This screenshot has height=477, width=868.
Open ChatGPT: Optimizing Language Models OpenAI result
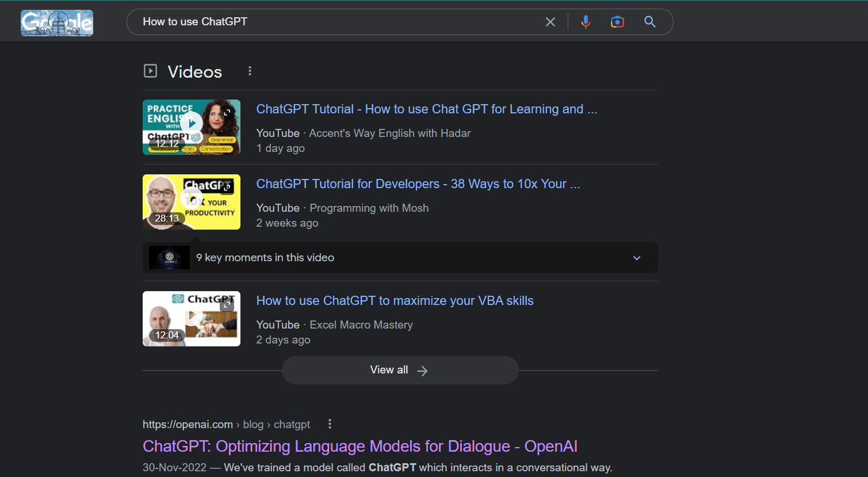click(x=360, y=447)
